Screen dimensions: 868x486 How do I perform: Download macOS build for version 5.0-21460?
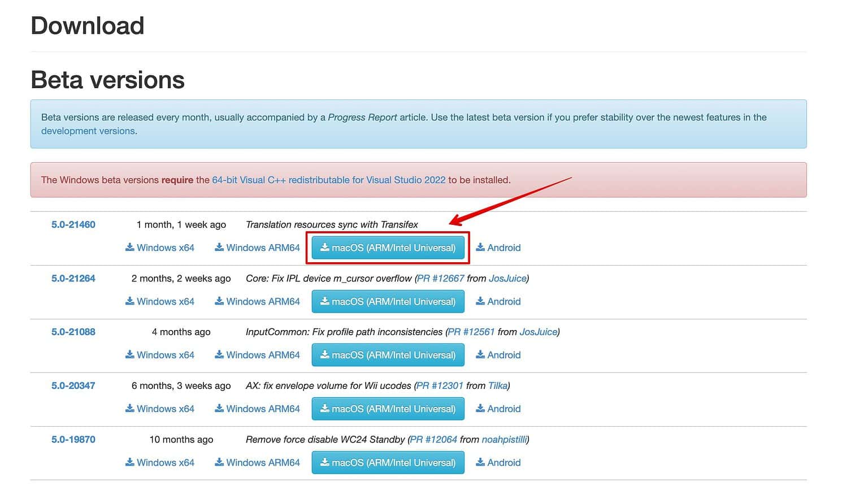click(x=388, y=248)
